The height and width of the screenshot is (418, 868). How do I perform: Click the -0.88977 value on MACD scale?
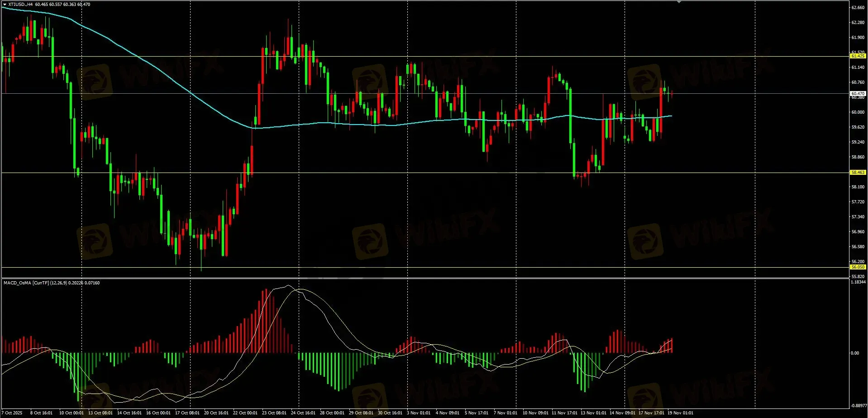pyautogui.click(x=858, y=406)
